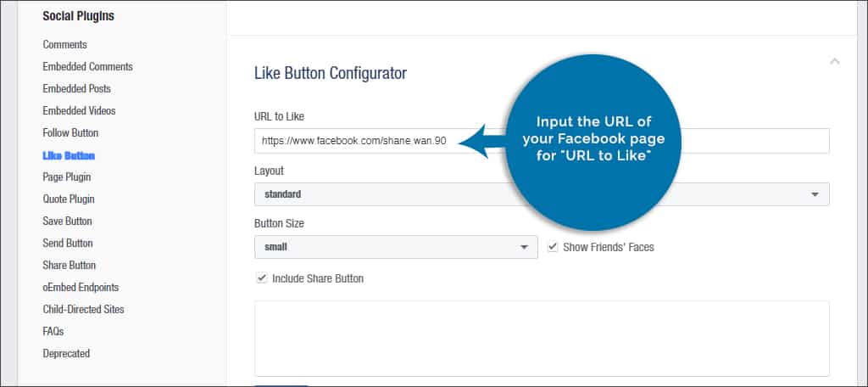The height and width of the screenshot is (387, 868).
Task: Select the highlighted Like Button item
Action: [69, 155]
